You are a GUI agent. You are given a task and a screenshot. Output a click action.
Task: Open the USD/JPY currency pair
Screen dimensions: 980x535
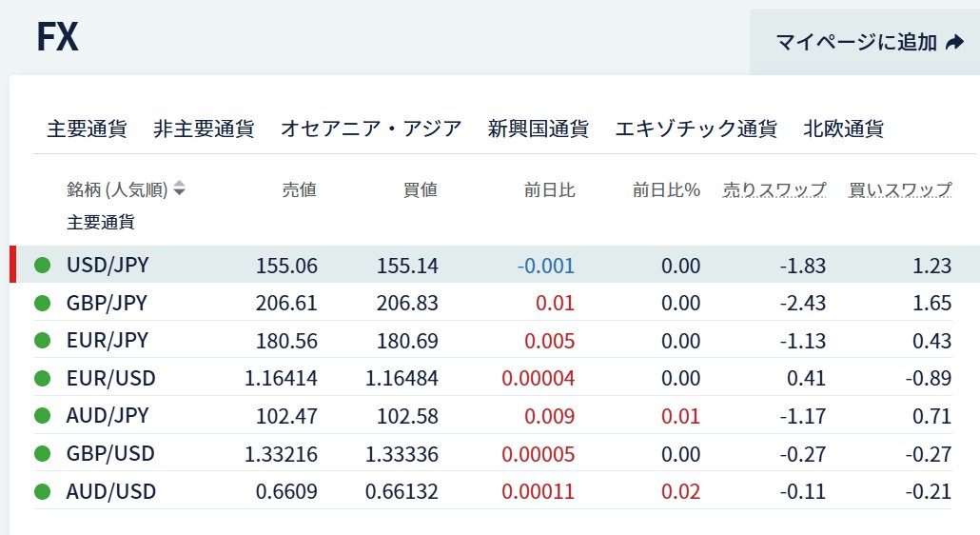tap(108, 265)
